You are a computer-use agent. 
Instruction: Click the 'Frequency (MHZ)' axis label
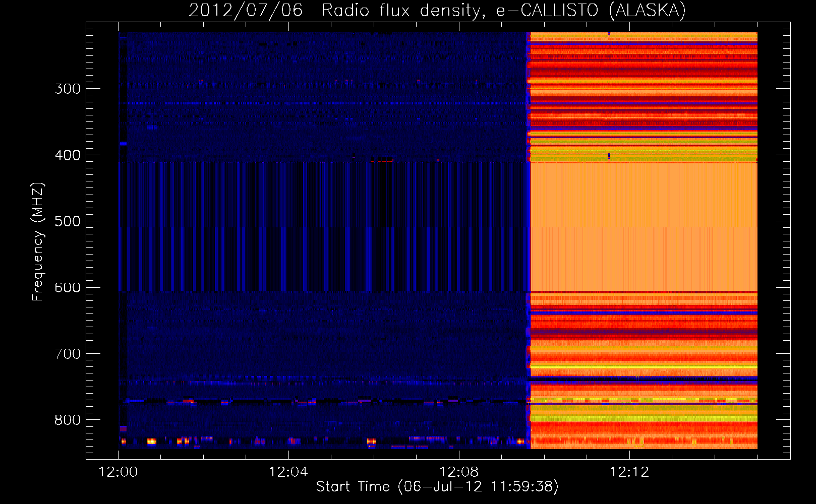click(38, 242)
